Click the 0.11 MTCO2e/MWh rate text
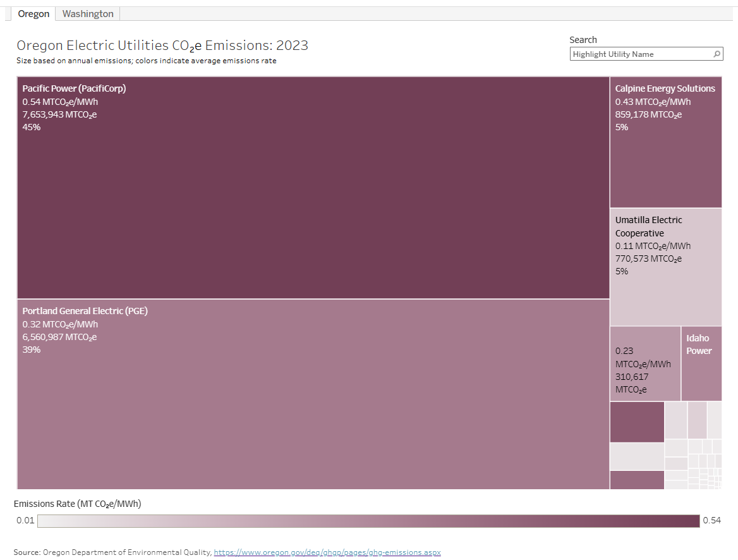The image size is (738, 560). [653, 246]
